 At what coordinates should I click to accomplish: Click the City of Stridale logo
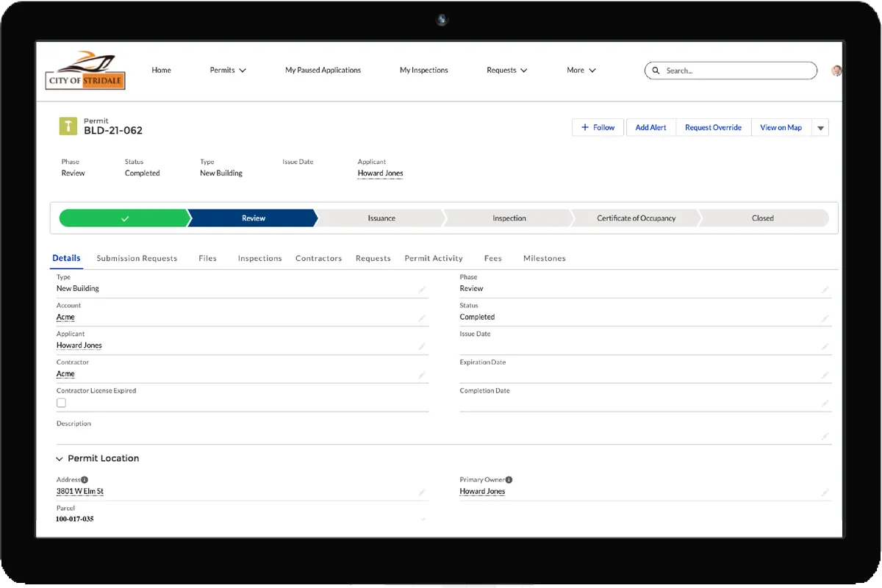click(x=85, y=70)
